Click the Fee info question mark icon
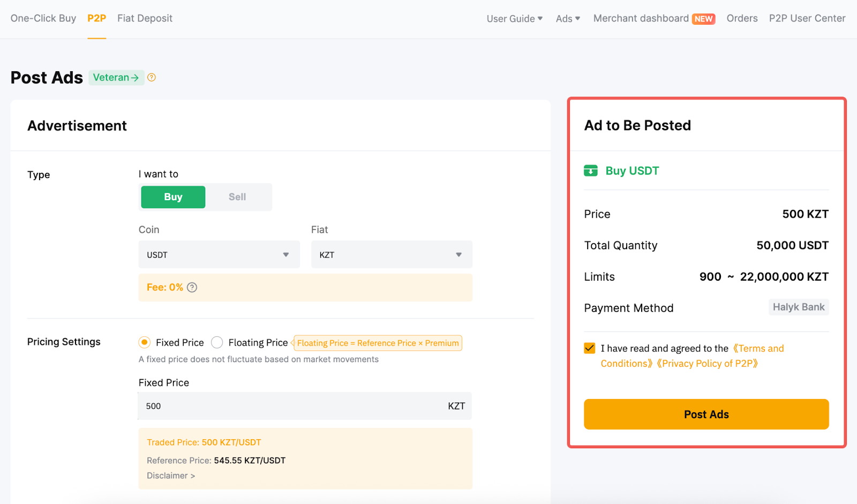The width and height of the screenshot is (857, 504). click(192, 288)
